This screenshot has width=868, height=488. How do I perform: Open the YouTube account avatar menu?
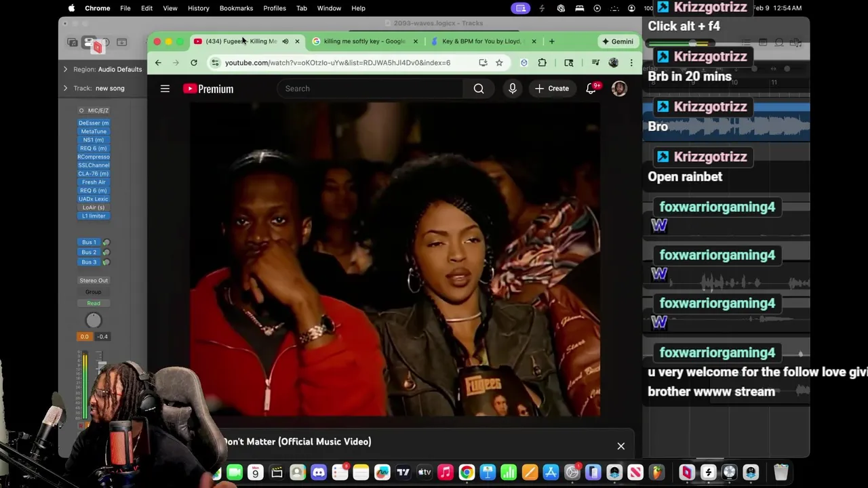point(619,89)
